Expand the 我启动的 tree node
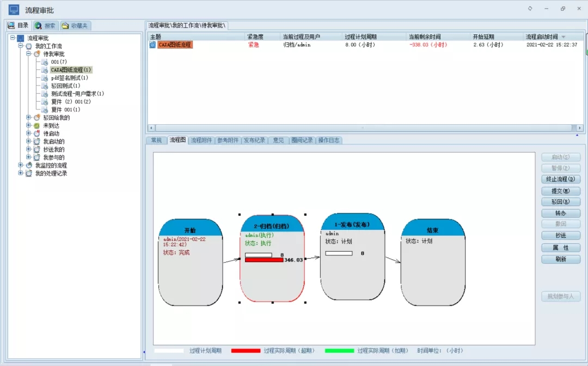This screenshot has height=366, width=588. coord(29,142)
